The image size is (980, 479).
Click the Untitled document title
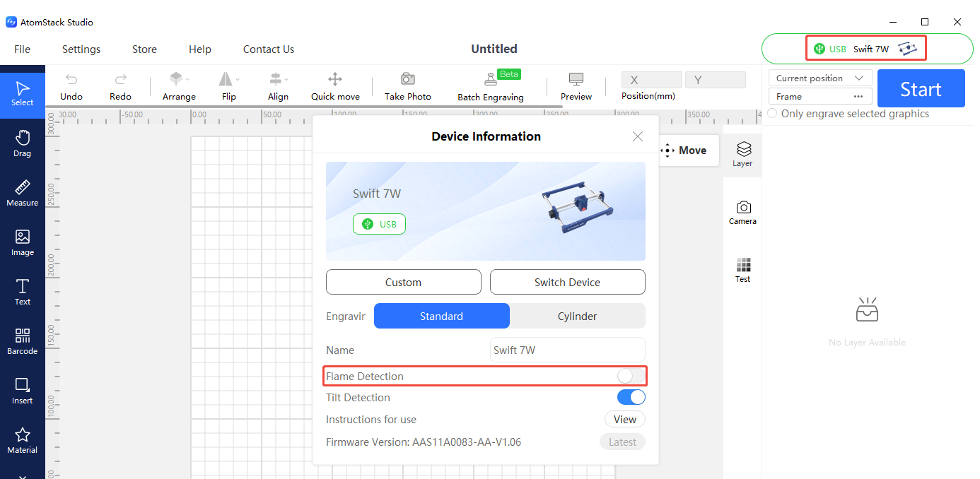[494, 49]
